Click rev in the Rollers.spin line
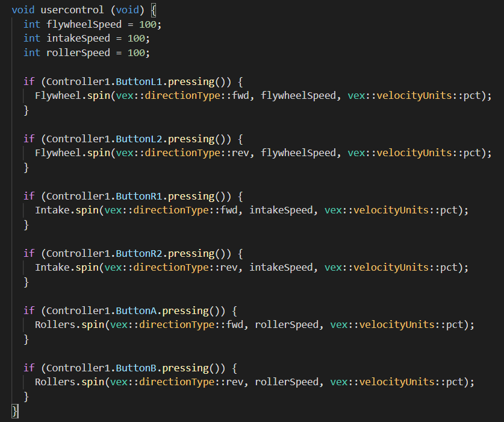The width and height of the screenshot is (504, 422). 234,382
